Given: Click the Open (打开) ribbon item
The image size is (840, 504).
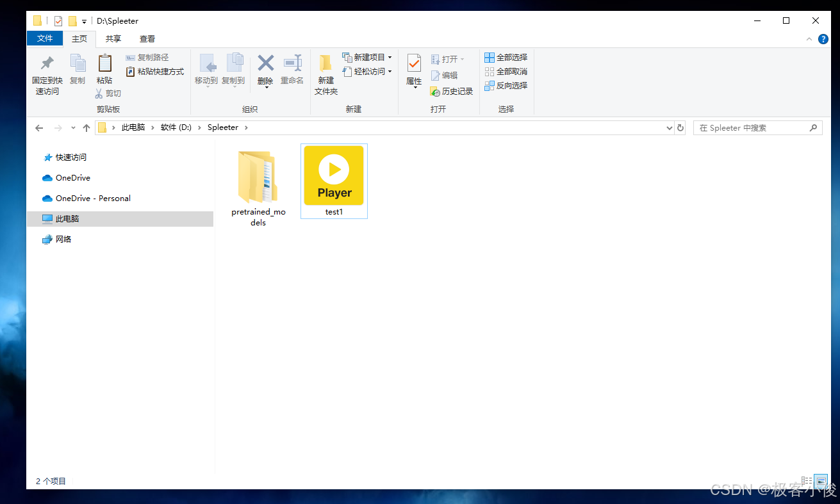Looking at the screenshot, I should (x=447, y=59).
